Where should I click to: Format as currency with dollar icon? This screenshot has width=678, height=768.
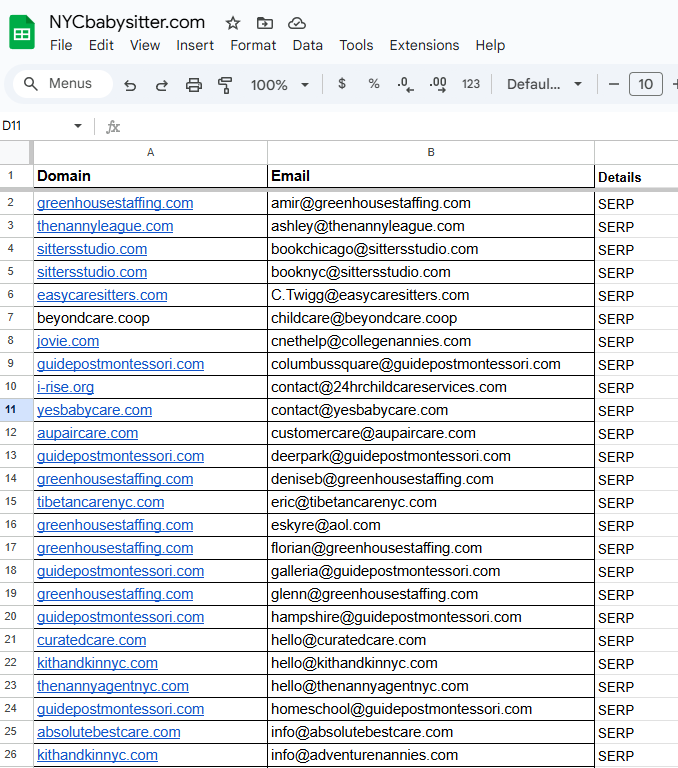click(x=342, y=84)
